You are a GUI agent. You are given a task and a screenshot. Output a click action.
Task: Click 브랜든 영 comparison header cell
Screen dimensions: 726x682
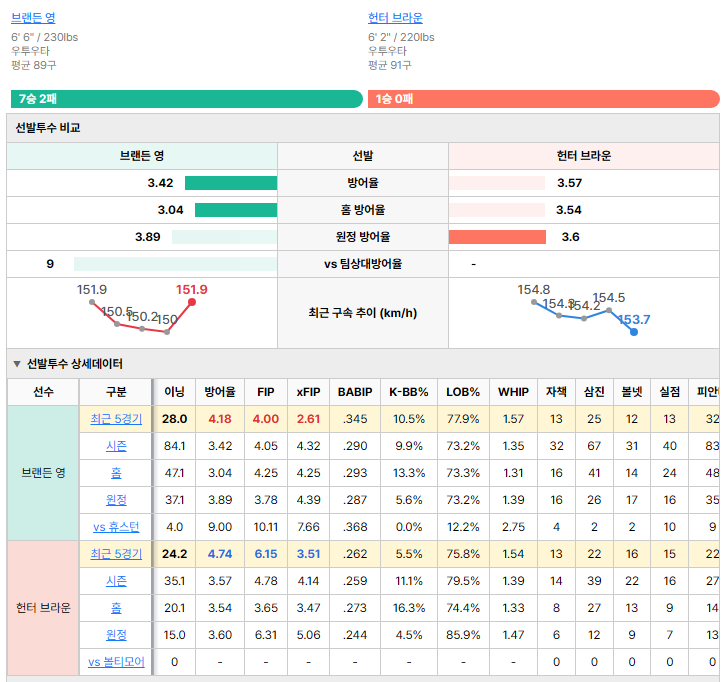coord(142,156)
